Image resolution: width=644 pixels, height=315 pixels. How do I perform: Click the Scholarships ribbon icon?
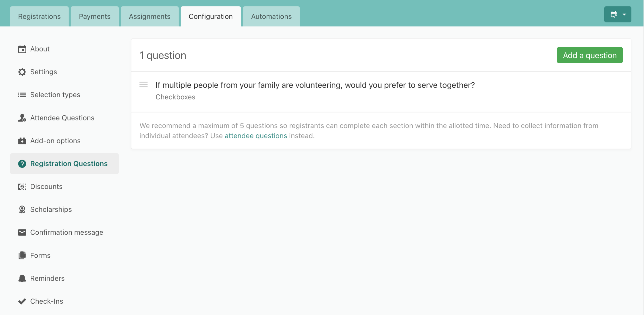(x=22, y=209)
